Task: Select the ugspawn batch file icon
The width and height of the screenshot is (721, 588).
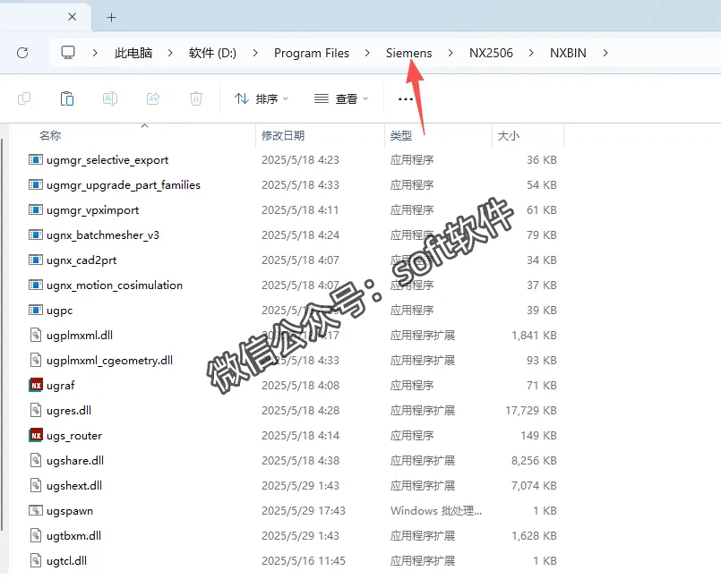Action: coord(36,510)
